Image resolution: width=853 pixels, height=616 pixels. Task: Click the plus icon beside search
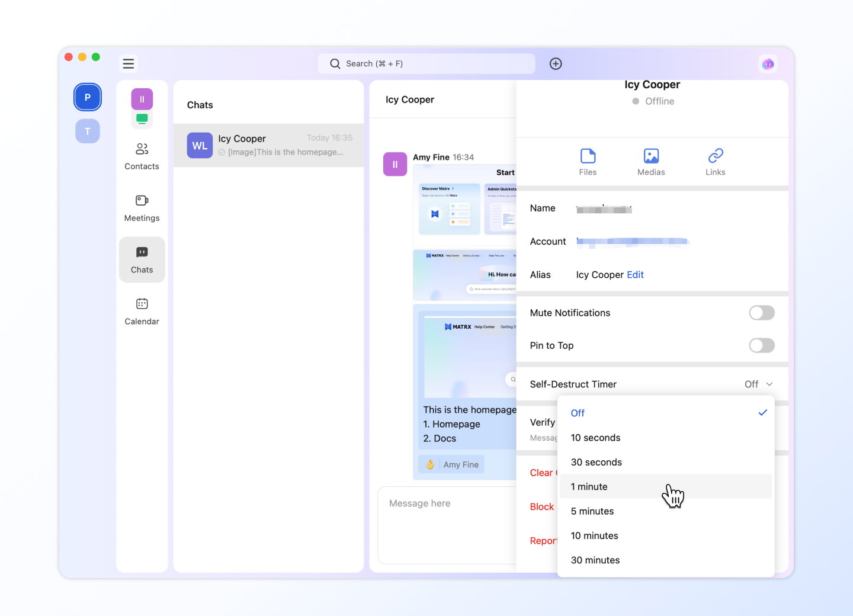click(556, 63)
